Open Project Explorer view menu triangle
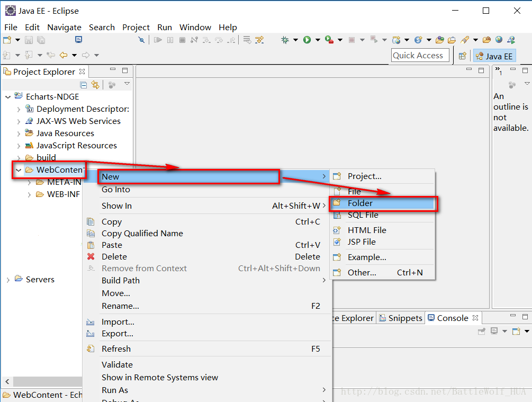 pos(127,84)
